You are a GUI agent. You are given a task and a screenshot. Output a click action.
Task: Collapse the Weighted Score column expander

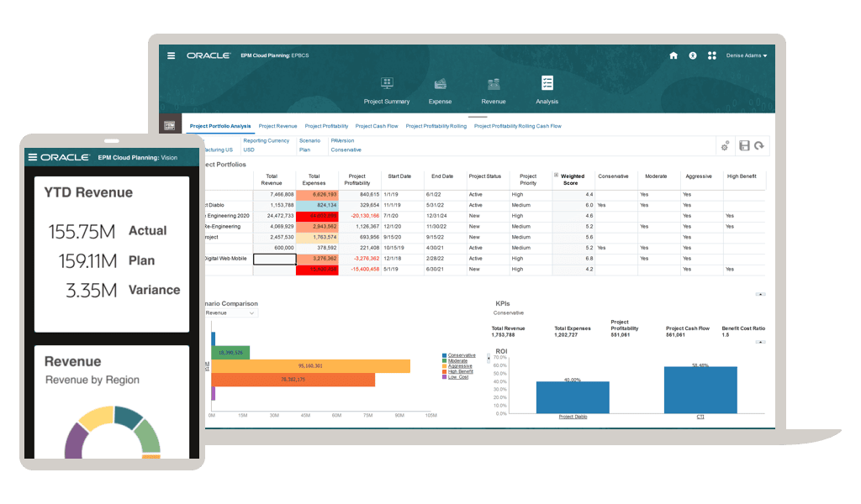tap(557, 176)
